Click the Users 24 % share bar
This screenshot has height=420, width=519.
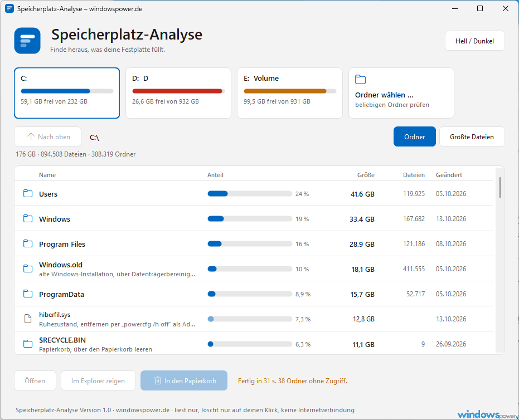click(250, 193)
